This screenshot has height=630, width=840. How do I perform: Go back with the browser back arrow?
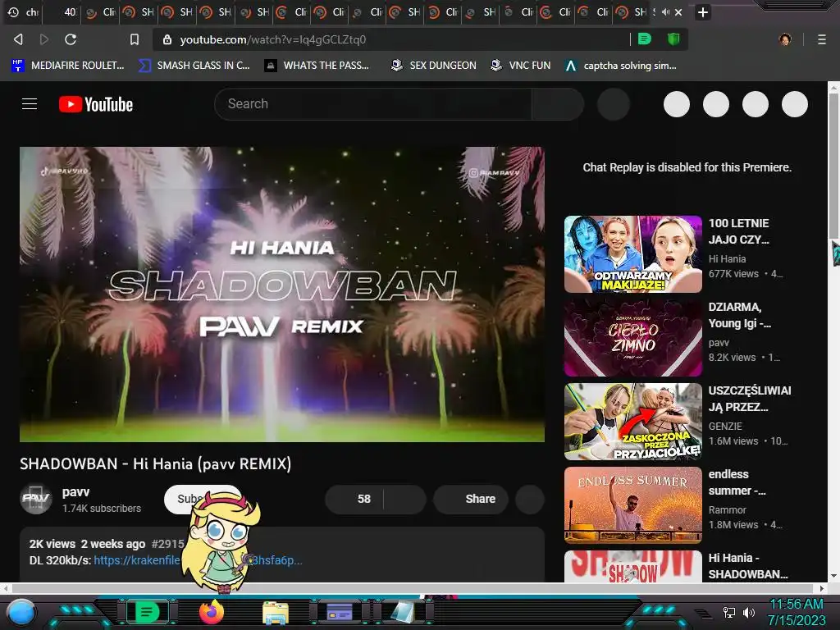coord(18,39)
